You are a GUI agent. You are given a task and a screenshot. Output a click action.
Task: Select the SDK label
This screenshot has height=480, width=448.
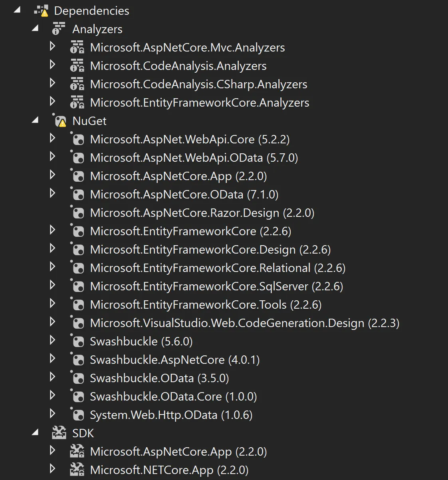tap(83, 433)
